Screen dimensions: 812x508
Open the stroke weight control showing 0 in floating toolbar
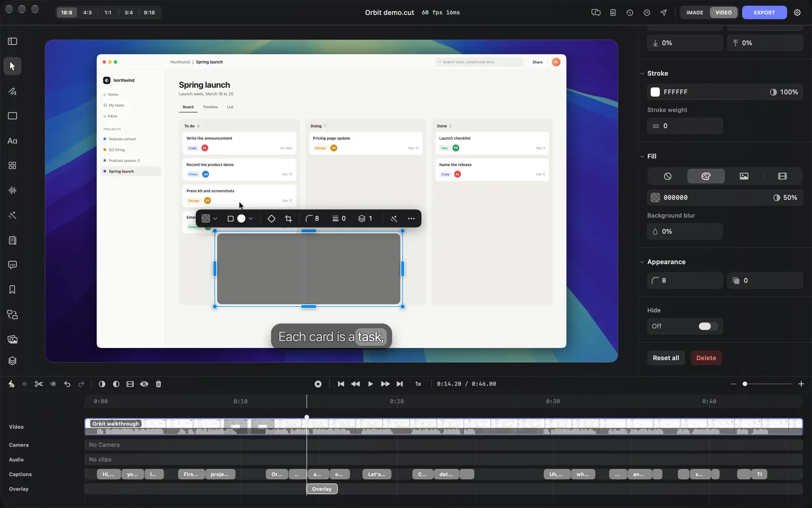point(339,218)
